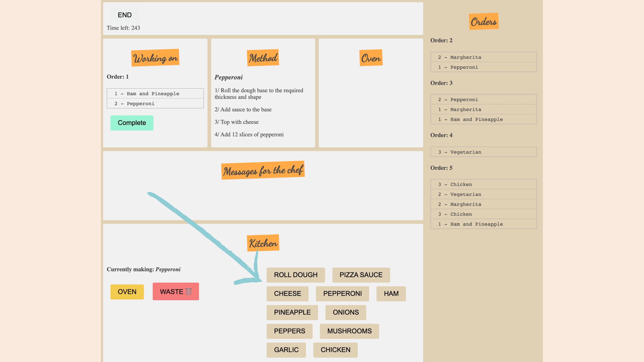
Task: Select Ham and Pineapple in current order
Action: pyautogui.click(x=155, y=94)
